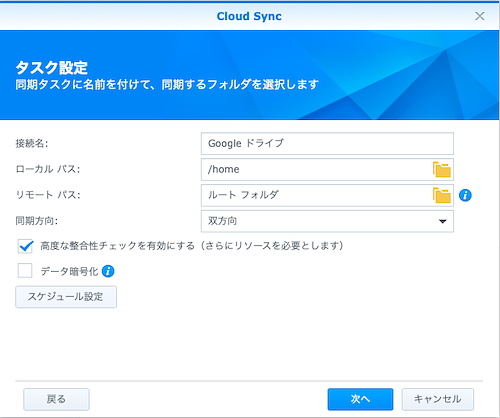The height and width of the screenshot is (418, 500).
Task: Click the Cloud Sync title bar
Action: 249,16
